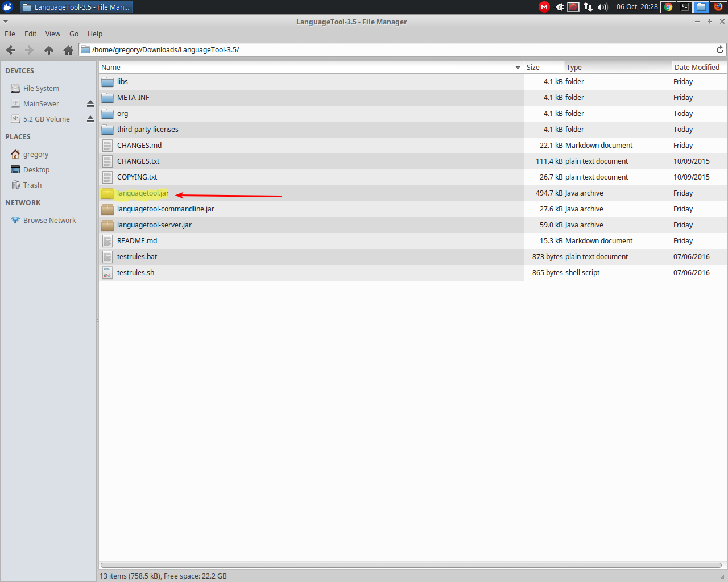Select the file named testrules.bat
This screenshot has height=582, width=728.
(x=137, y=257)
